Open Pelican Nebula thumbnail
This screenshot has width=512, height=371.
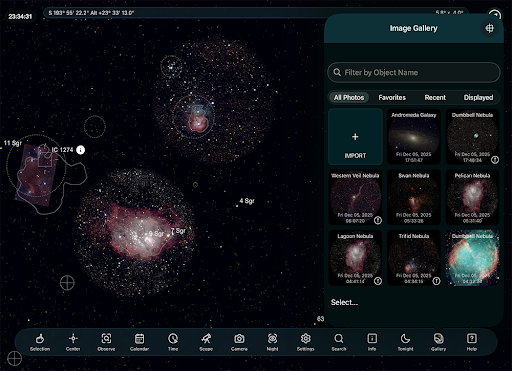point(473,197)
